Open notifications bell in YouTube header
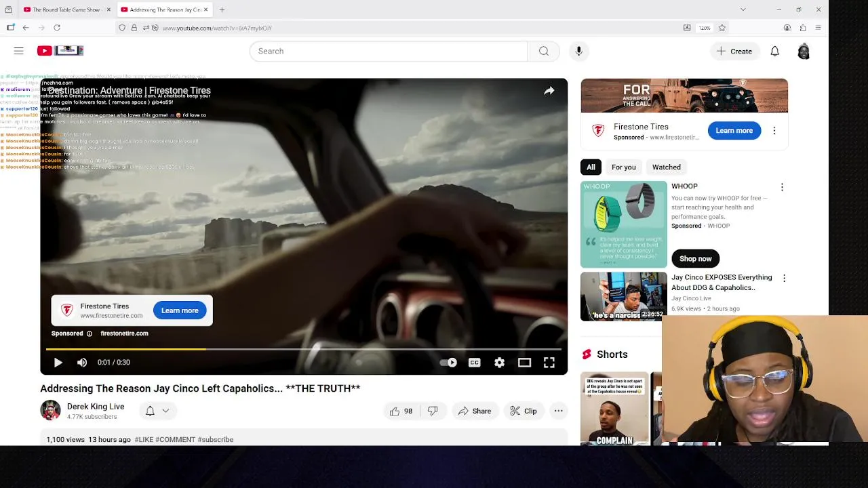The height and width of the screenshot is (488, 868). (x=774, y=52)
